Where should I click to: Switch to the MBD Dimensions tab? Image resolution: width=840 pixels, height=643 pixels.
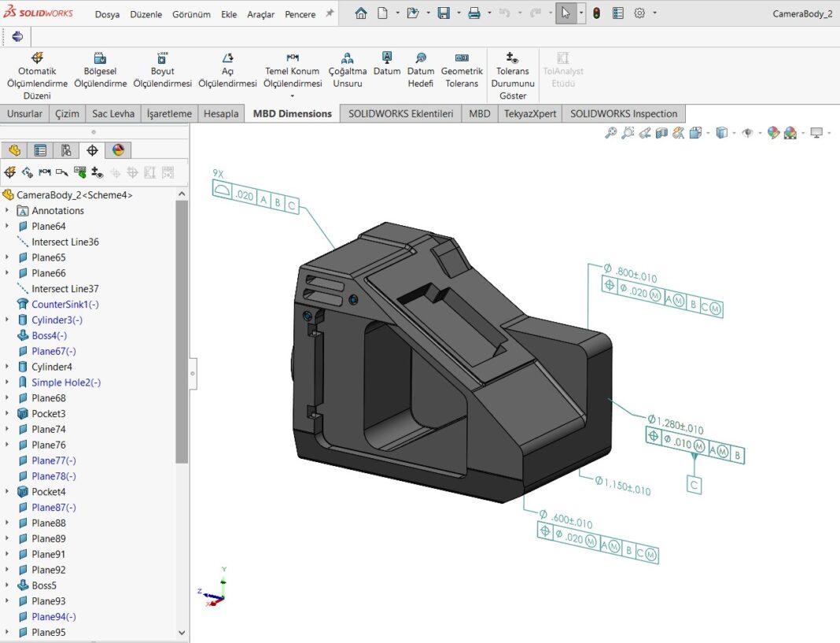[292, 113]
